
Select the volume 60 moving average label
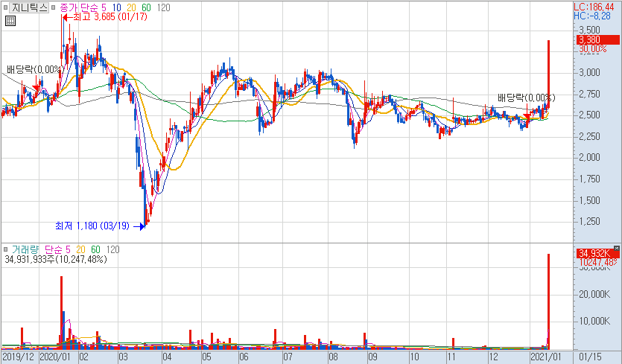pos(95,249)
